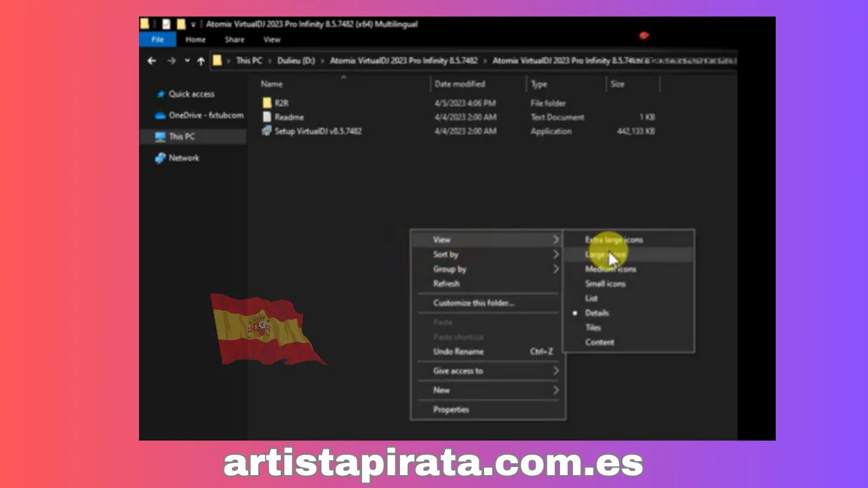Screen dimensions: 868x488
Task: Click the OneDrive cloud icon
Action: pyautogui.click(x=160, y=115)
